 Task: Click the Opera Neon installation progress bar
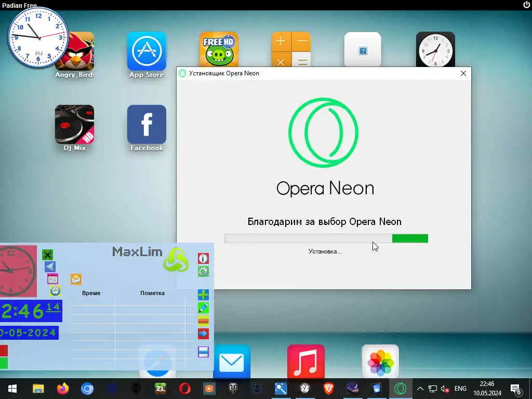tap(326, 238)
